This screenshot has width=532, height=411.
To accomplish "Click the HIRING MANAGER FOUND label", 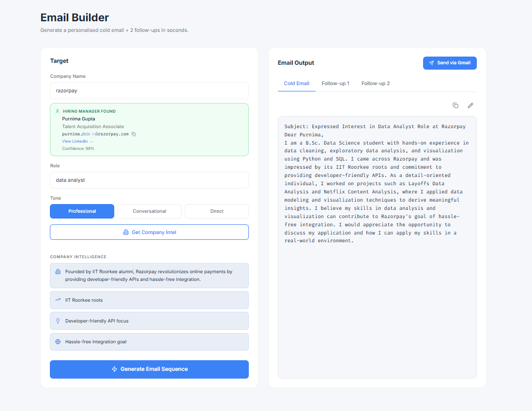I will tap(89, 111).
